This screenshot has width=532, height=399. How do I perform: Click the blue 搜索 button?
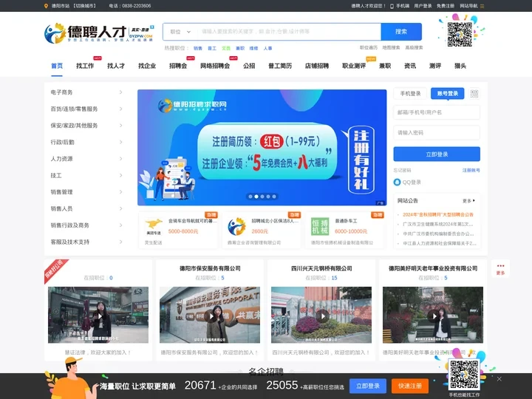pos(401,32)
